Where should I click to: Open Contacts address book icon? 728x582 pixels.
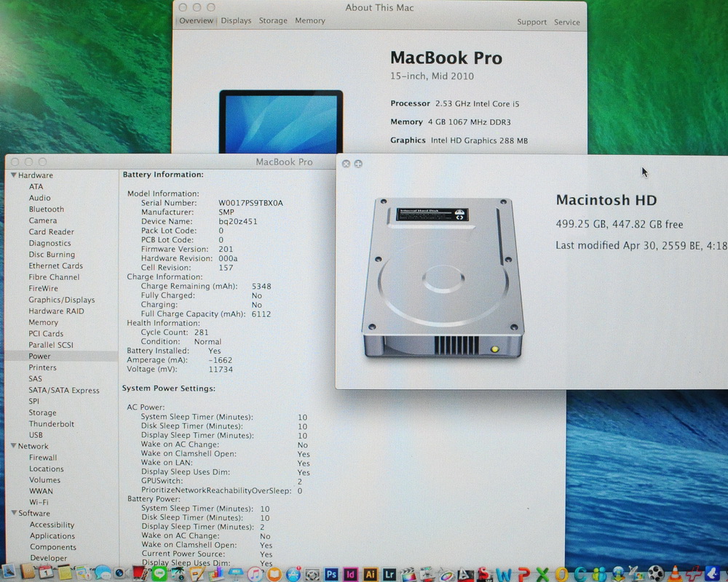point(28,571)
